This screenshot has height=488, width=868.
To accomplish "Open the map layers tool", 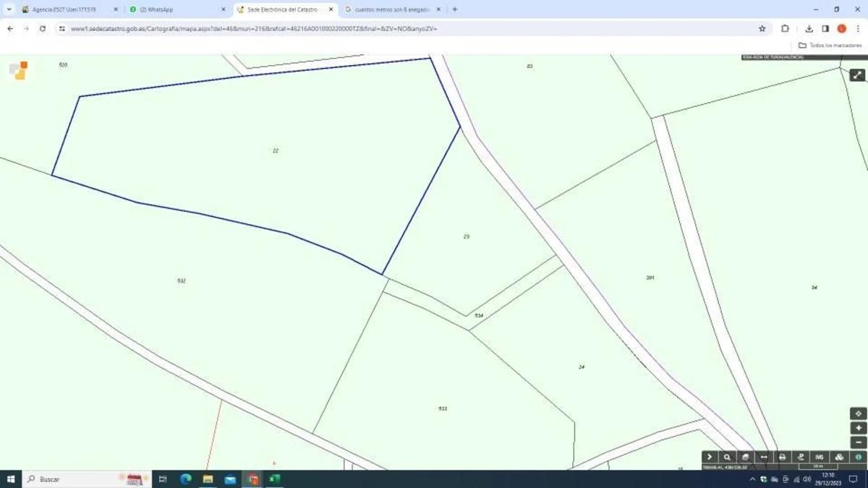I will [745, 457].
